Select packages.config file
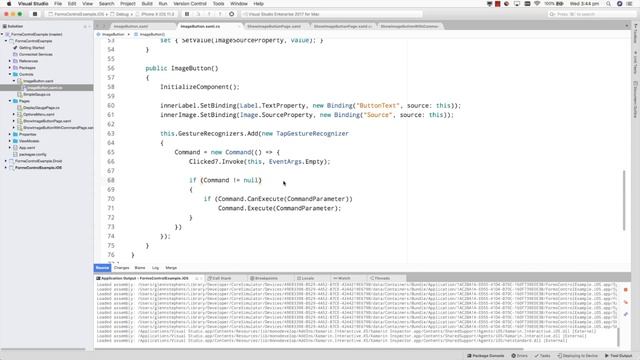 (x=33, y=154)
